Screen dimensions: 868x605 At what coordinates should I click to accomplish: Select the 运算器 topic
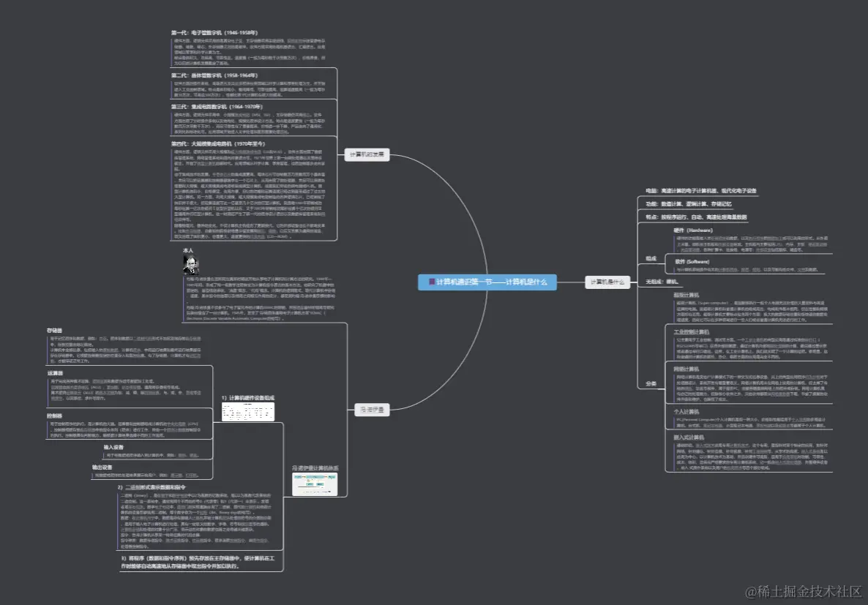(56, 373)
